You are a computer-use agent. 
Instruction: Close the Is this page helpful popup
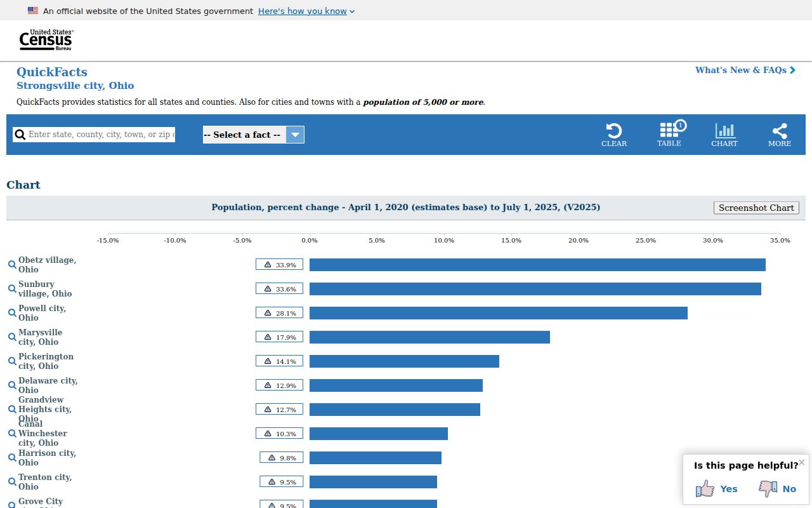coord(802,462)
